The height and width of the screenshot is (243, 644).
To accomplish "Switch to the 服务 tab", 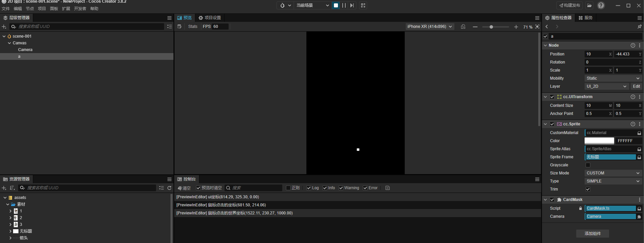I will click(586, 18).
